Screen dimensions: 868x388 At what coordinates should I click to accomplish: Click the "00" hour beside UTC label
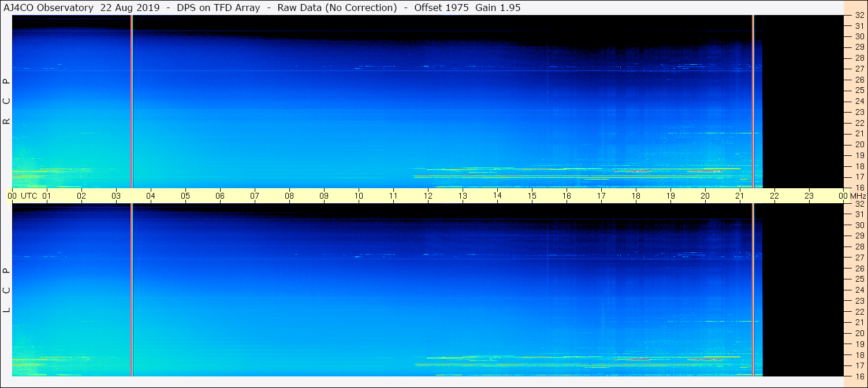pyautogui.click(x=12, y=196)
